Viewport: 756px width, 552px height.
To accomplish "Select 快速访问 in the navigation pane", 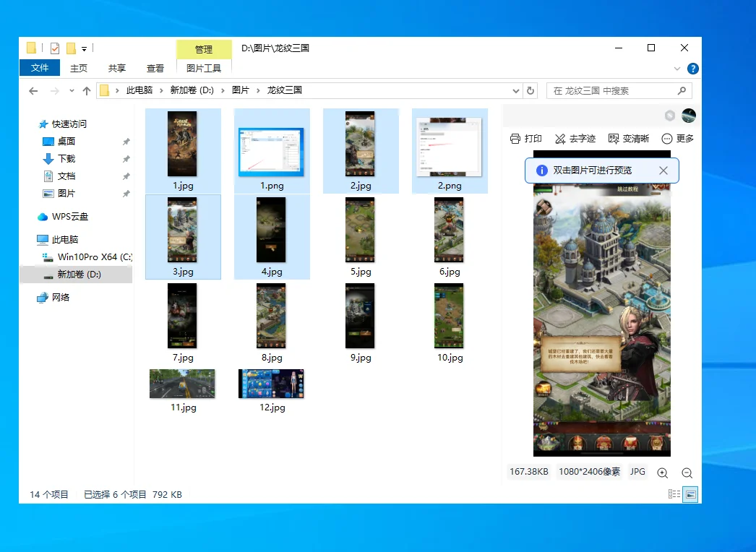I will pos(62,124).
